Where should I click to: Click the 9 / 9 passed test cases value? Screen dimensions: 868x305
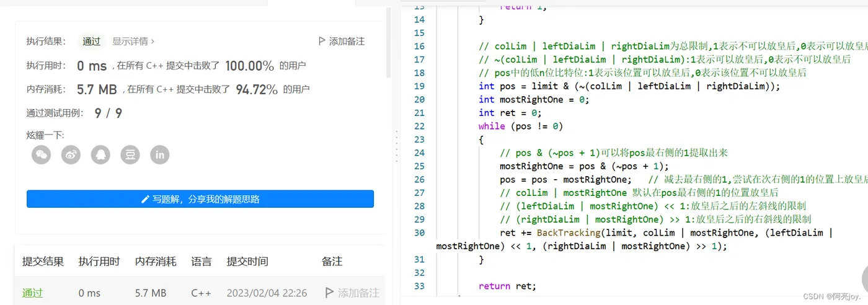click(x=108, y=113)
